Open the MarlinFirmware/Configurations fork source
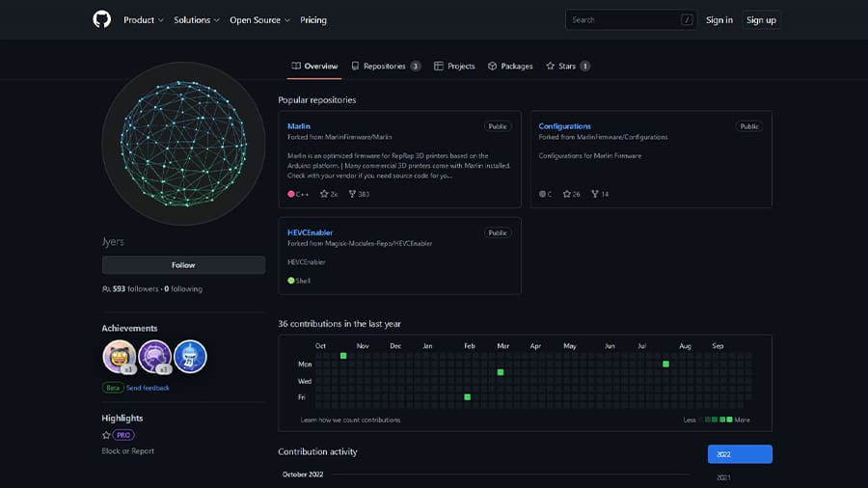Image resolution: width=868 pixels, height=488 pixels. tap(621, 137)
